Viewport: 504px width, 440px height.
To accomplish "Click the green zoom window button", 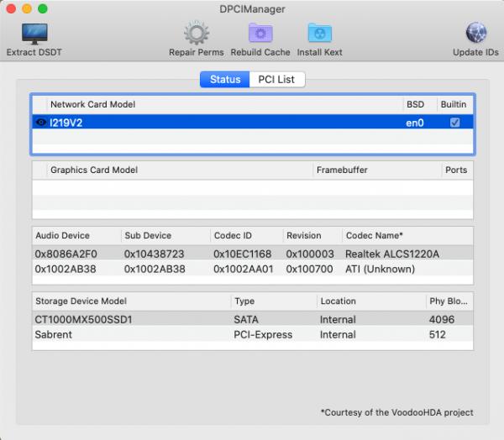I will [43, 8].
